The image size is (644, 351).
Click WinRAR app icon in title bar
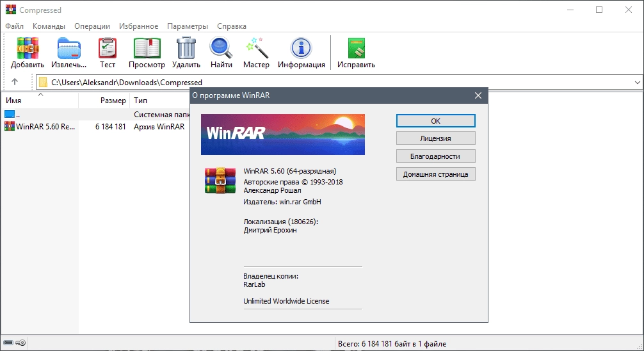click(11, 10)
